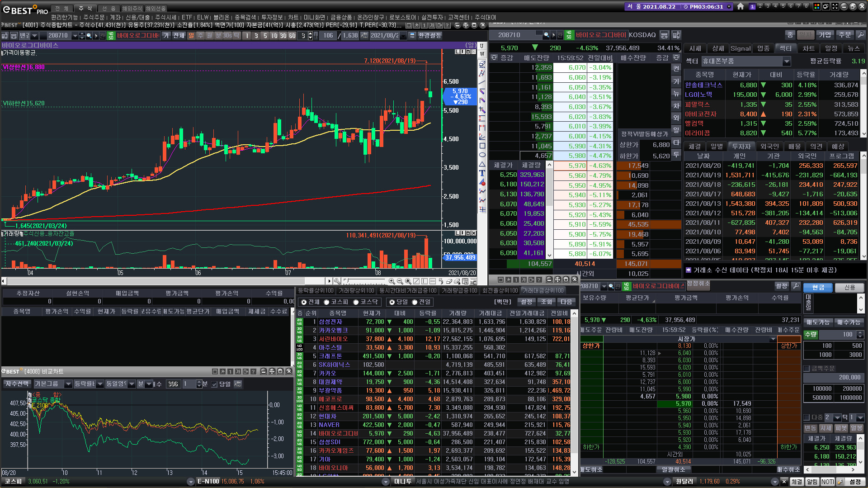Select the Fibonacci fan drawing tool
The width and height of the screenshot is (868, 488).
click(482, 137)
